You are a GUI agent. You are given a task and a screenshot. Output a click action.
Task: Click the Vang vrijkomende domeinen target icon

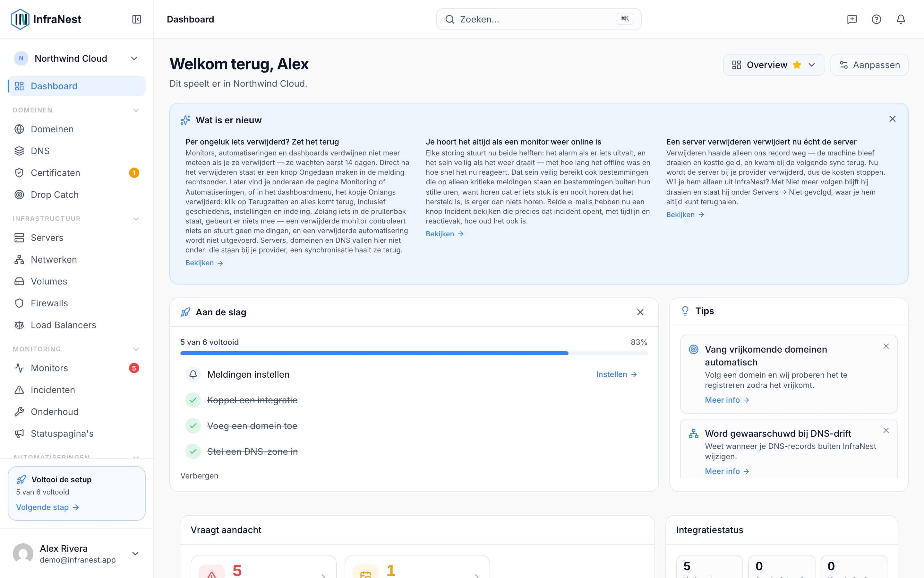point(693,349)
